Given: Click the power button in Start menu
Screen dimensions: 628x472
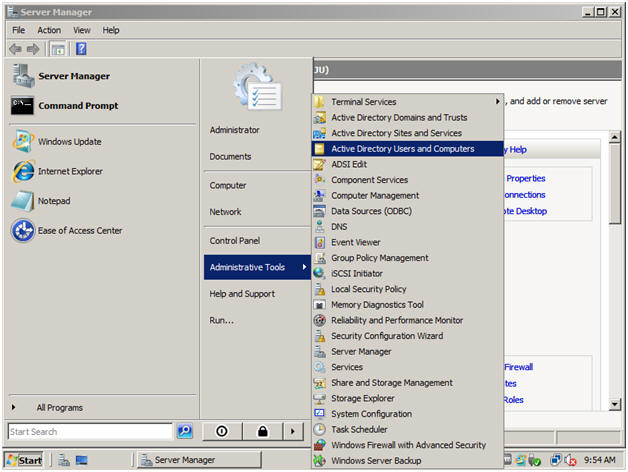Looking at the screenshot, I should [222, 431].
